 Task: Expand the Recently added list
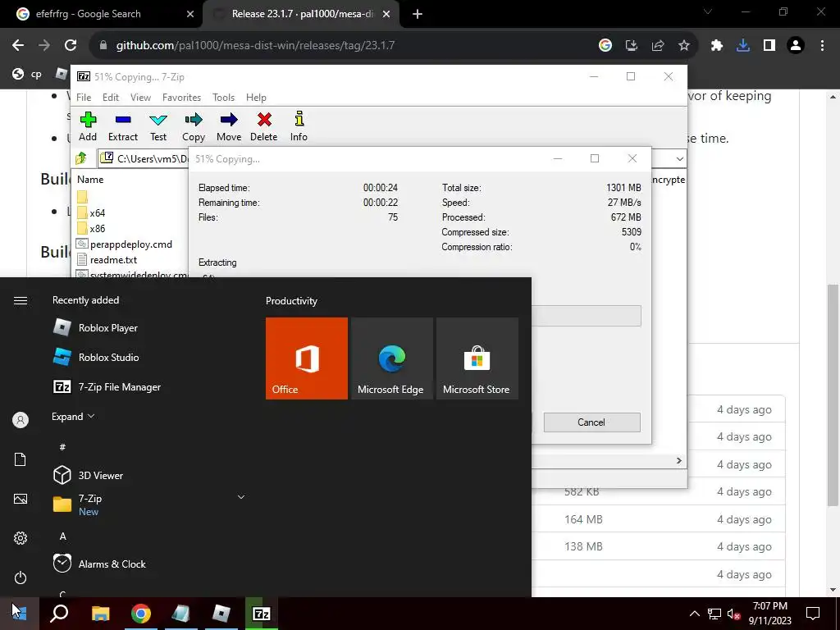[73, 416]
